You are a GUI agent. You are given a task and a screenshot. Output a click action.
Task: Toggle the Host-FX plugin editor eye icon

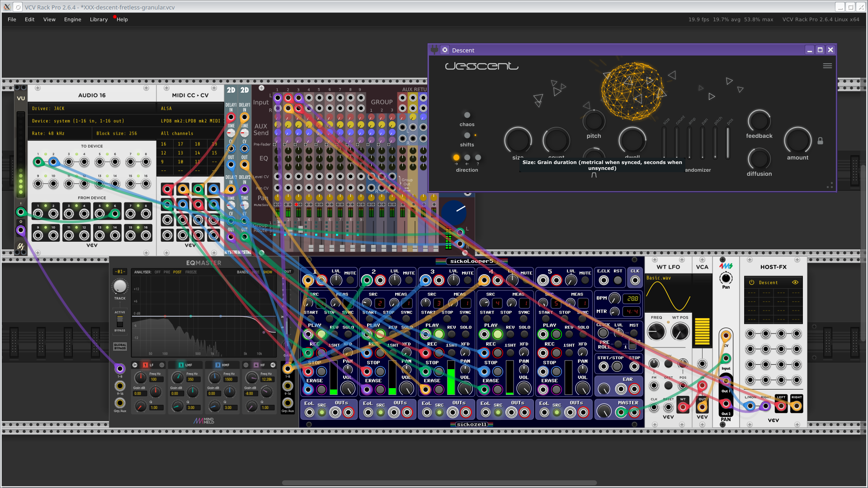pos(795,282)
